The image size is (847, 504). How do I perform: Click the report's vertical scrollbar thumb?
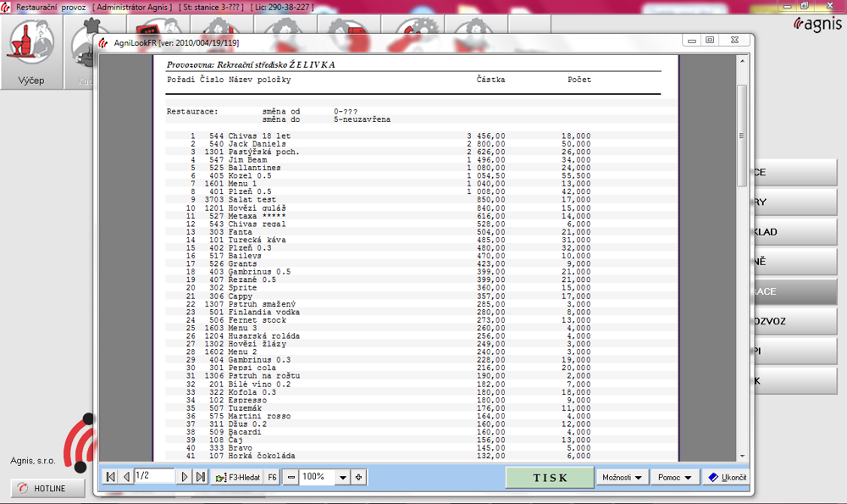[x=742, y=136]
